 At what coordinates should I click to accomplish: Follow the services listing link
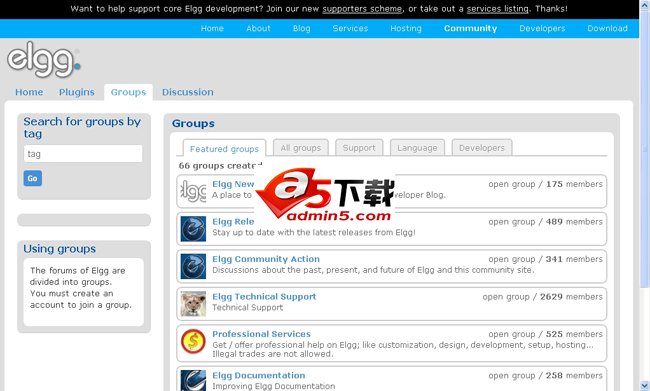pyautogui.click(x=497, y=9)
